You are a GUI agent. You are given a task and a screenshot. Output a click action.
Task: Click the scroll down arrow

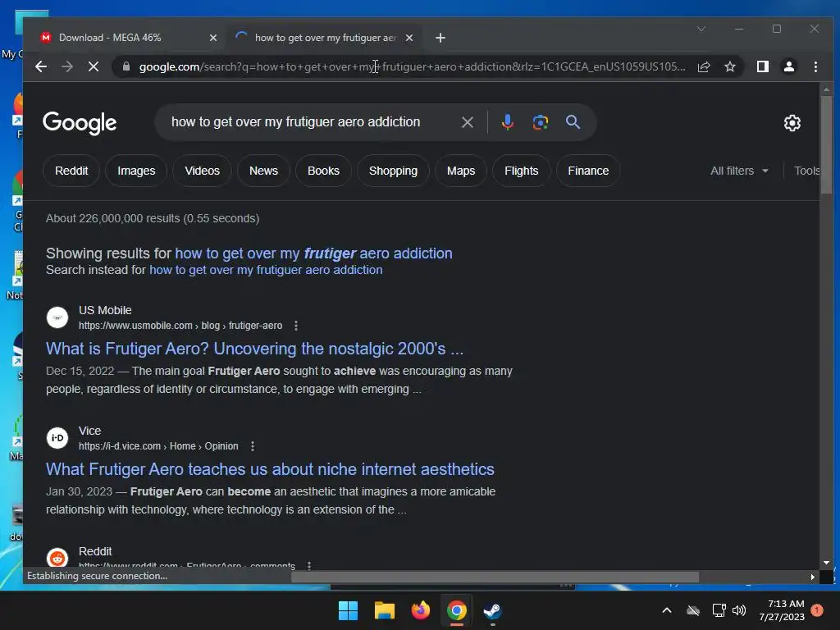point(826,563)
